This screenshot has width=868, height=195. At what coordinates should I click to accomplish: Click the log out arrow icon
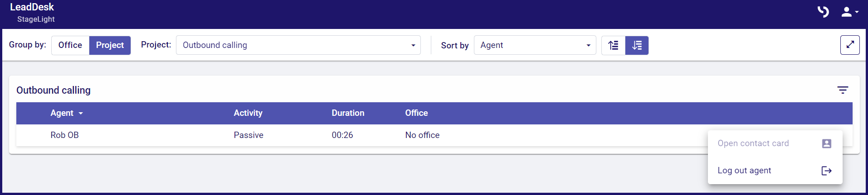pos(826,171)
